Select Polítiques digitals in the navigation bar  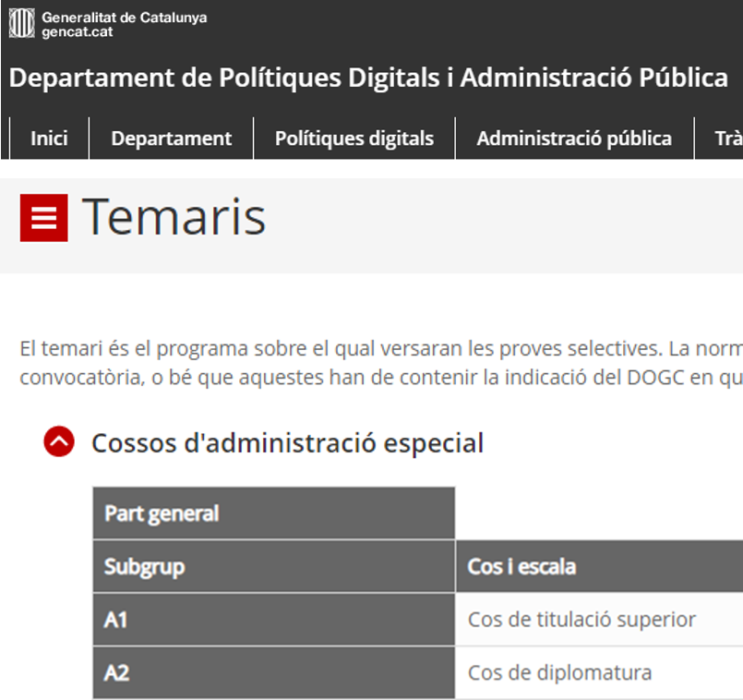click(354, 139)
